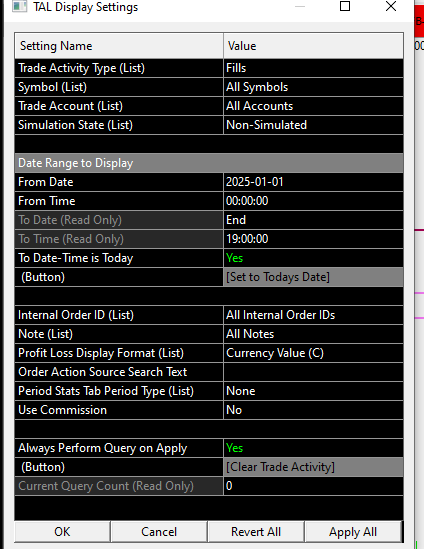Viewport: 424px width, 549px height.
Task: Open Trade Activity Type list showing Fills
Action: pos(313,68)
